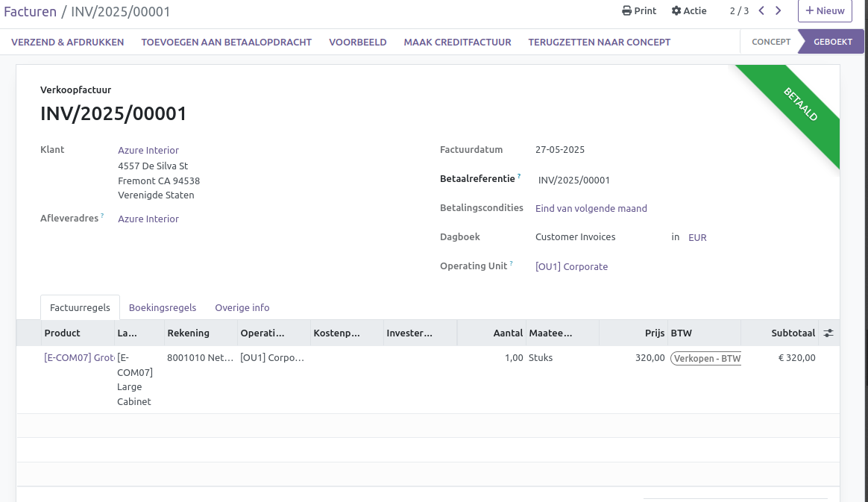Click Verzend & Afdrukken button
The image size is (868, 502).
[x=67, y=43]
